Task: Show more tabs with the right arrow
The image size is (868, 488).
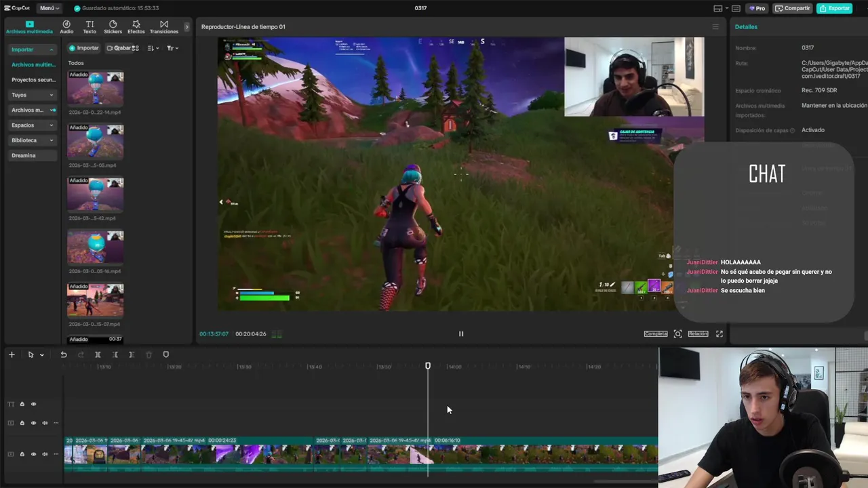Action: [187, 27]
